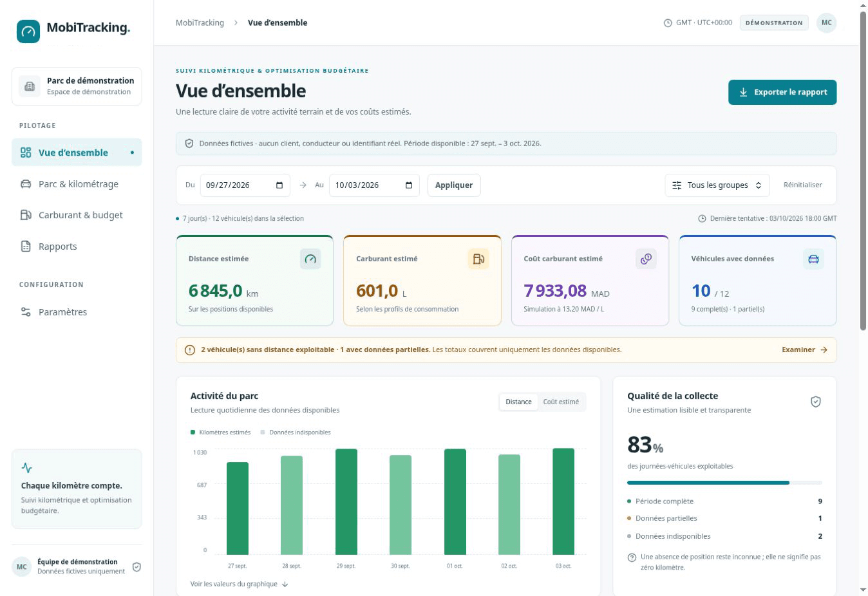Image resolution: width=868 pixels, height=596 pixels.
Task: Open the calendar picker for the start date
Action: (x=279, y=185)
